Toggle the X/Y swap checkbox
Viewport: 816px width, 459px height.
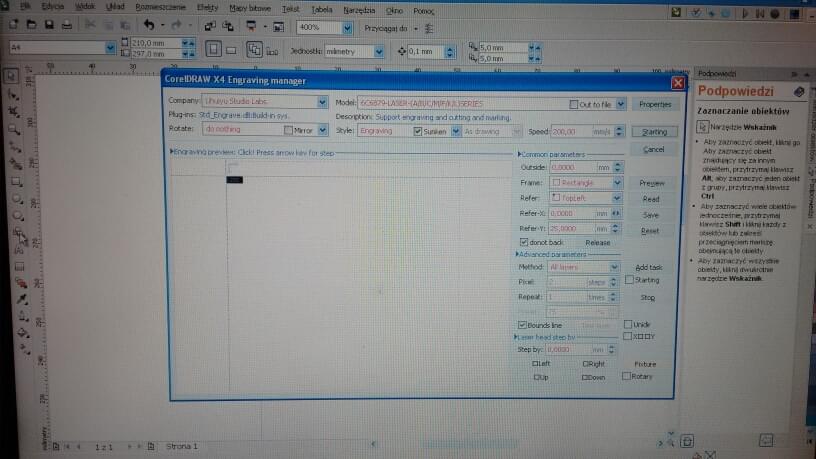click(x=628, y=336)
